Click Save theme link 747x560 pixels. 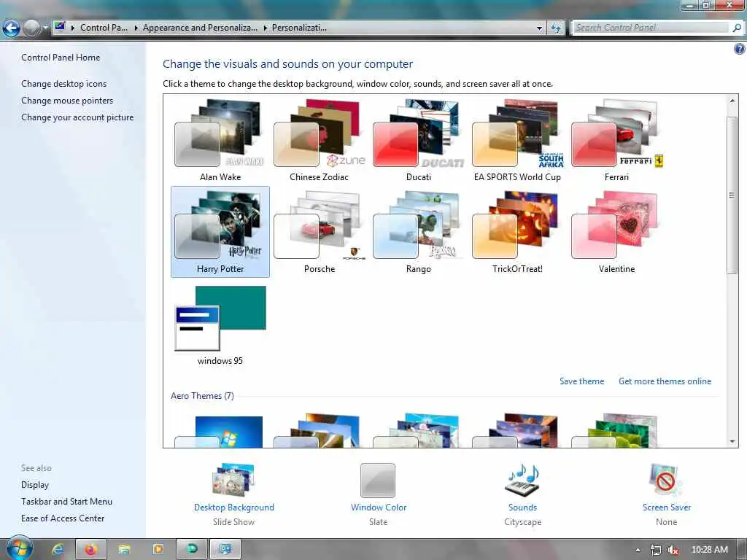[581, 381]
